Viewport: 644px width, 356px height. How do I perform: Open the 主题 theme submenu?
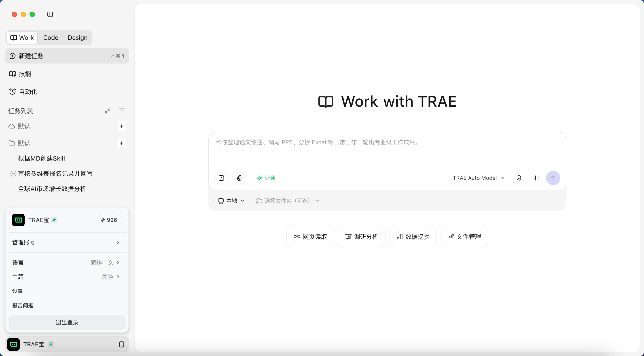tap(67, 277)
